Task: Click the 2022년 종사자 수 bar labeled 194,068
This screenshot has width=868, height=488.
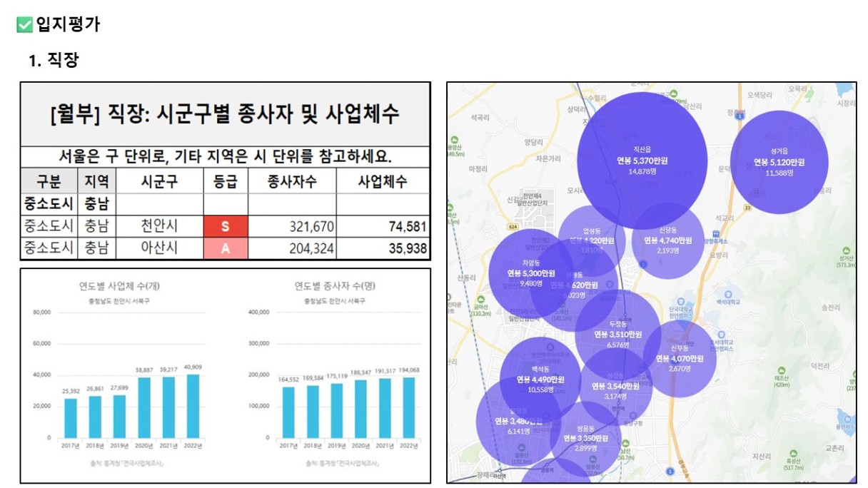Action: pyautogui.click(x=408, y=407)
